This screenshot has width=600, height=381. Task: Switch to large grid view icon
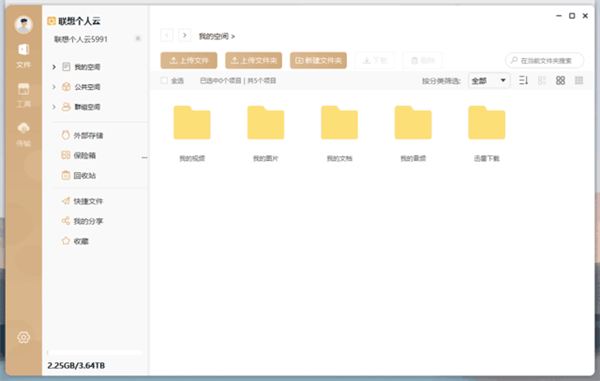click(x=560, y=80)
